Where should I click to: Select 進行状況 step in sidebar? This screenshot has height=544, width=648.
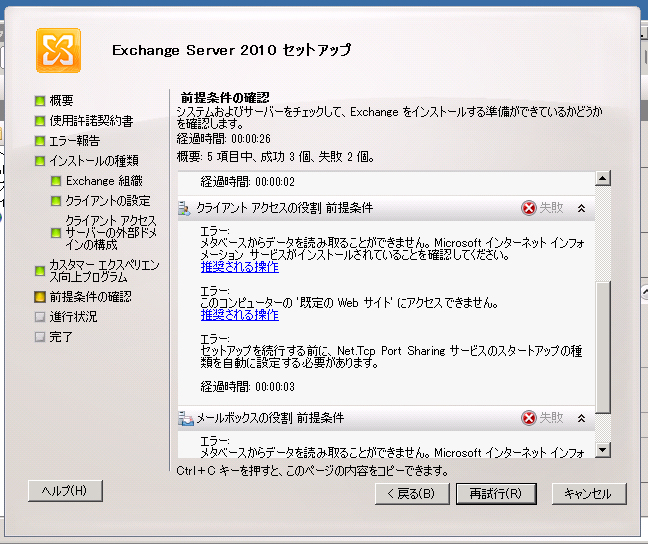pos(73,317)
